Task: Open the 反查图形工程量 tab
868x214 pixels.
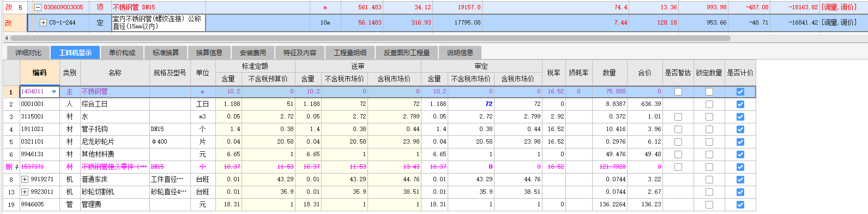Action: [407, 53]
